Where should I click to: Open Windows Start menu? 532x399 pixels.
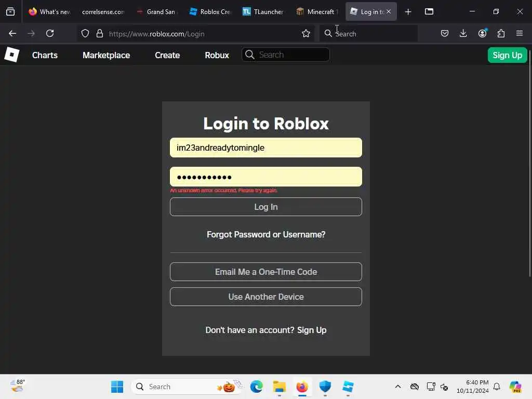[117, 387]
